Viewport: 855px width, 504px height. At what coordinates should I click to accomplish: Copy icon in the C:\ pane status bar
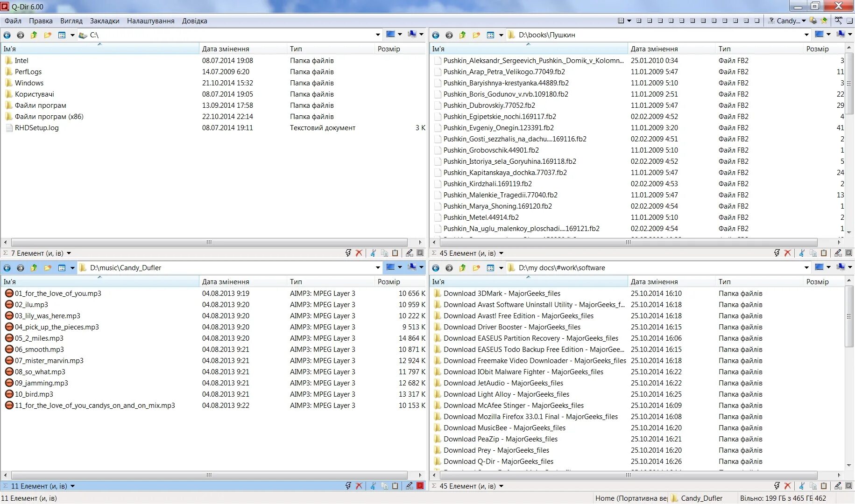click(384, 253)
